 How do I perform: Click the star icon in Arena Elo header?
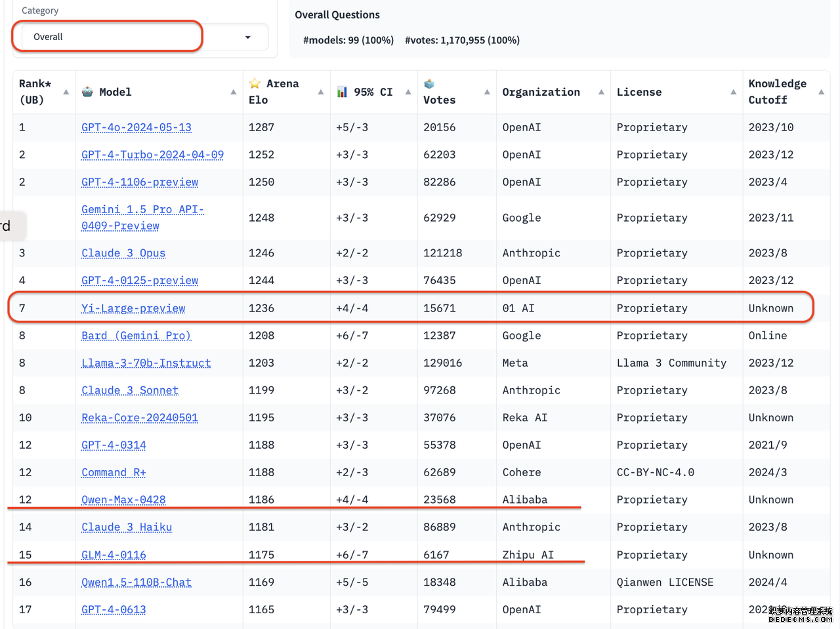[255, 83]
